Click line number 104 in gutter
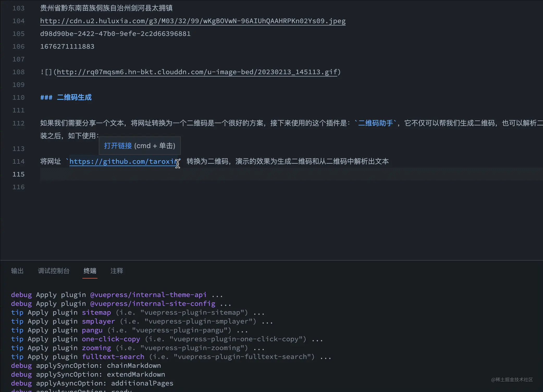 pyautogui.click(x=18, y=21)
